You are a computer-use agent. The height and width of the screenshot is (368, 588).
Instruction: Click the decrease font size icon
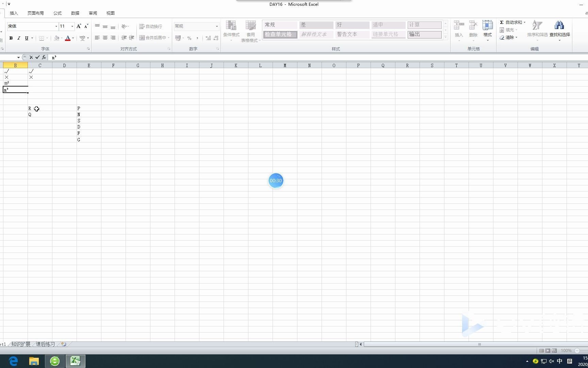86,26
